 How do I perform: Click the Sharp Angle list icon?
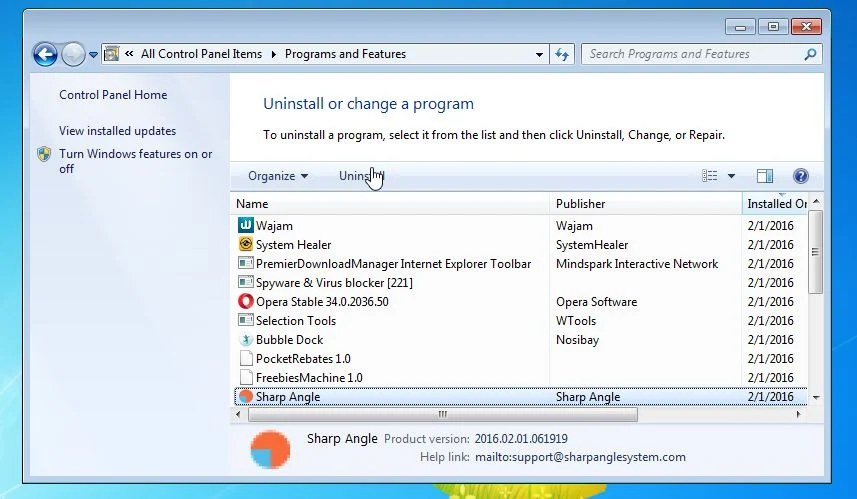coord(246,396)
